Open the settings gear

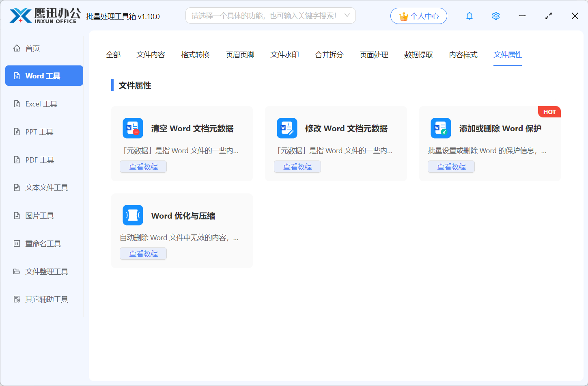pos(495,15)
